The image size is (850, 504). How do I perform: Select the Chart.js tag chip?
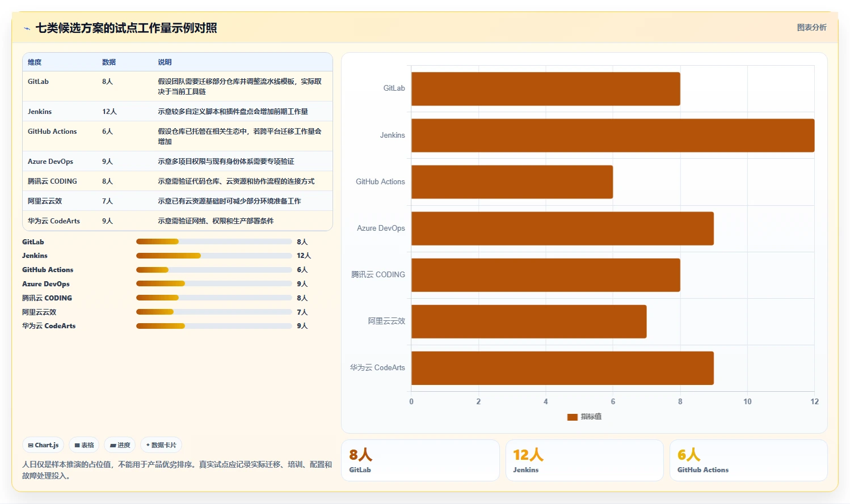tap(44, 445)
